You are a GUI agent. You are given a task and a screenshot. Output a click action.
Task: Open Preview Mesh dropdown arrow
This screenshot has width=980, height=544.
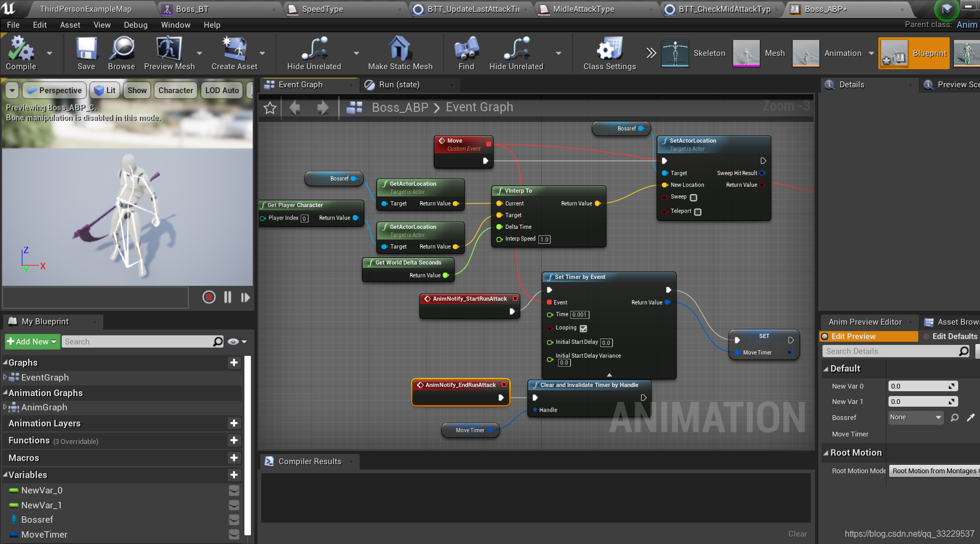tap(200, 53)
